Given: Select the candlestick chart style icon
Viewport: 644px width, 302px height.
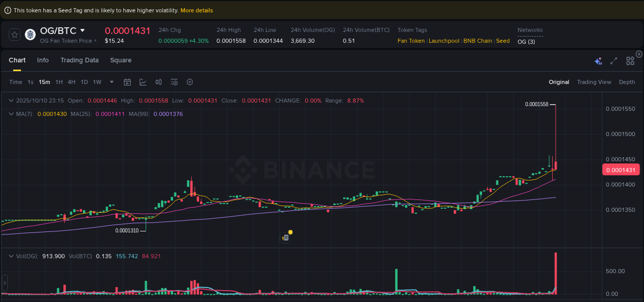Looking at the screenshot, I should tap(158, 82).
